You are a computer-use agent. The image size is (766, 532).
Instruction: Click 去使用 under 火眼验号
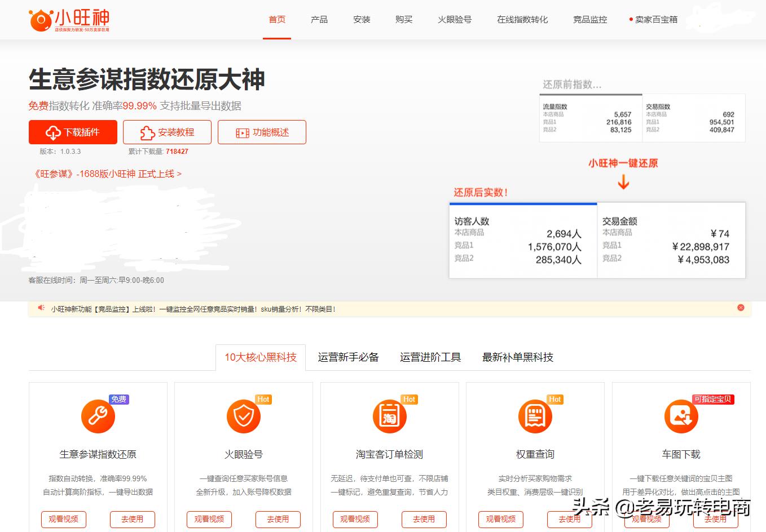[x=278, y=519]
